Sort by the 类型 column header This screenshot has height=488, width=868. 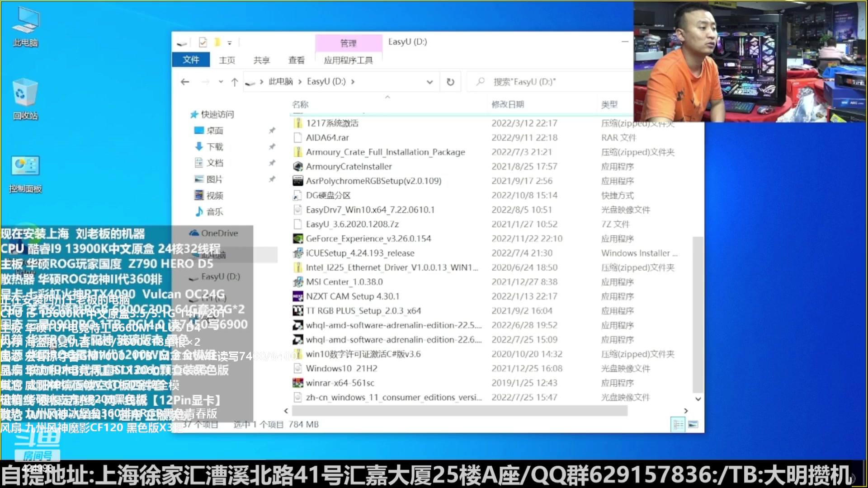click(x=609, y=104)
